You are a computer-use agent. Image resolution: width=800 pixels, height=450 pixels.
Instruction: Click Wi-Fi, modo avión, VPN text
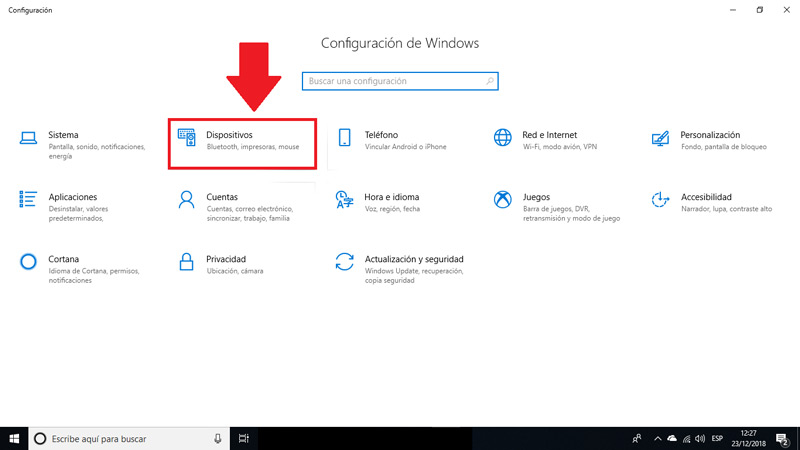(559, 147)
